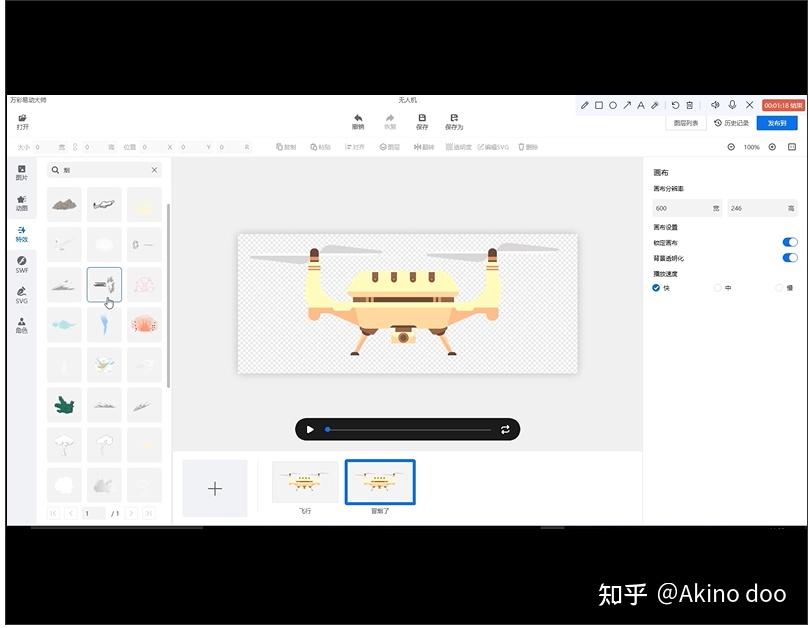Open the 角色 (Characters) sidebar tab
The width and height of the screenshot is (809, 628).
22,326
